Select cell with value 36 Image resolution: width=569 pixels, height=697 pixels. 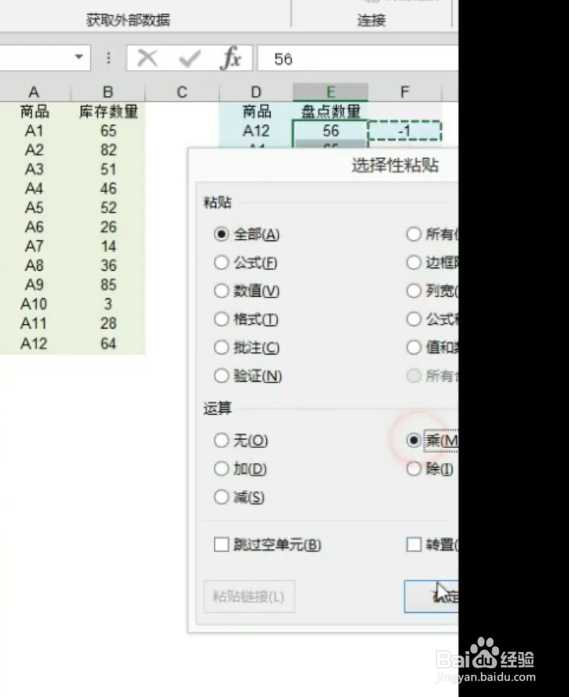click(x=108, y=265)
